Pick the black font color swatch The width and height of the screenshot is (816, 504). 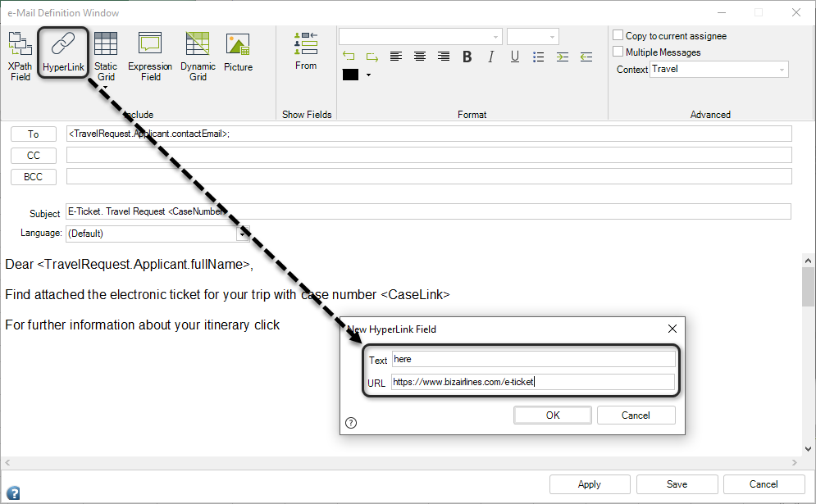coord(350,75)
